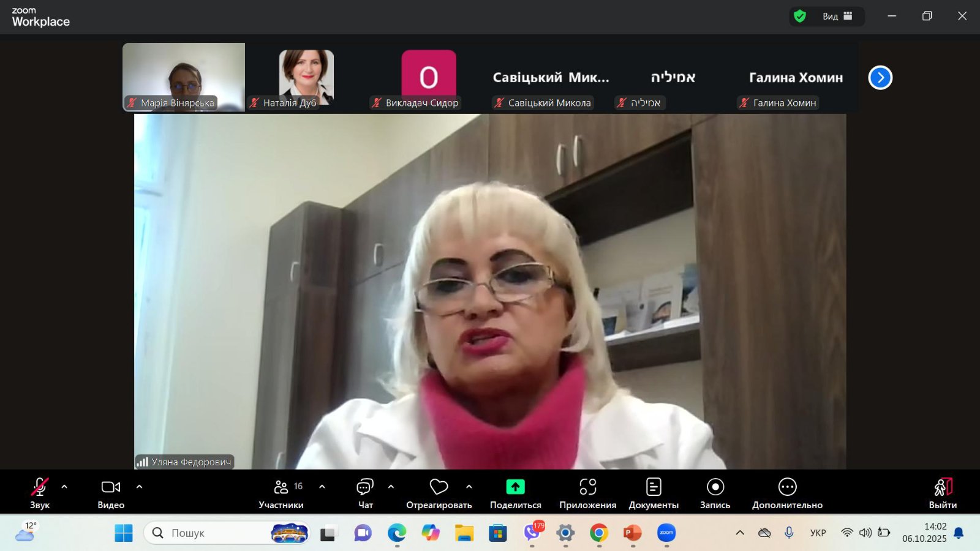Click the More options ellipsis icon

click(x=787, y=487)
